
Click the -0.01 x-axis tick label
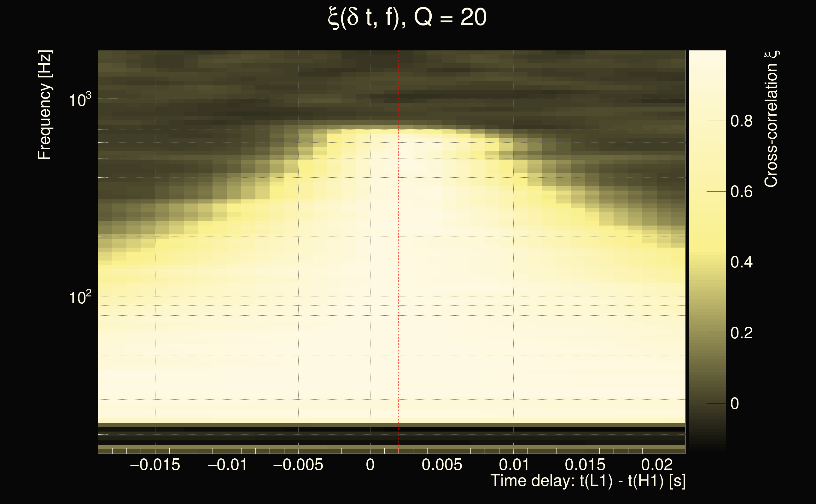(x=227, y=465)
